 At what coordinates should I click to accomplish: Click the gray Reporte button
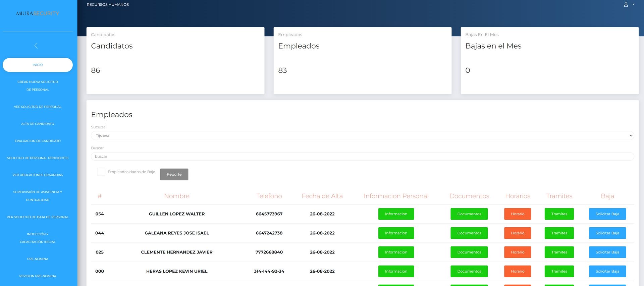pos(174,174)
